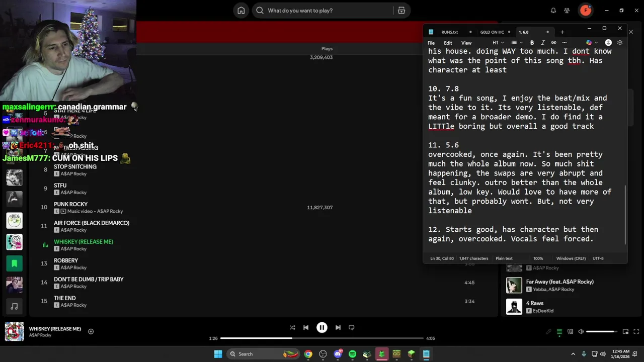Open Windows (CRLF) line ending selector
This screenshot has width=644, height=362.
(571, 258)
